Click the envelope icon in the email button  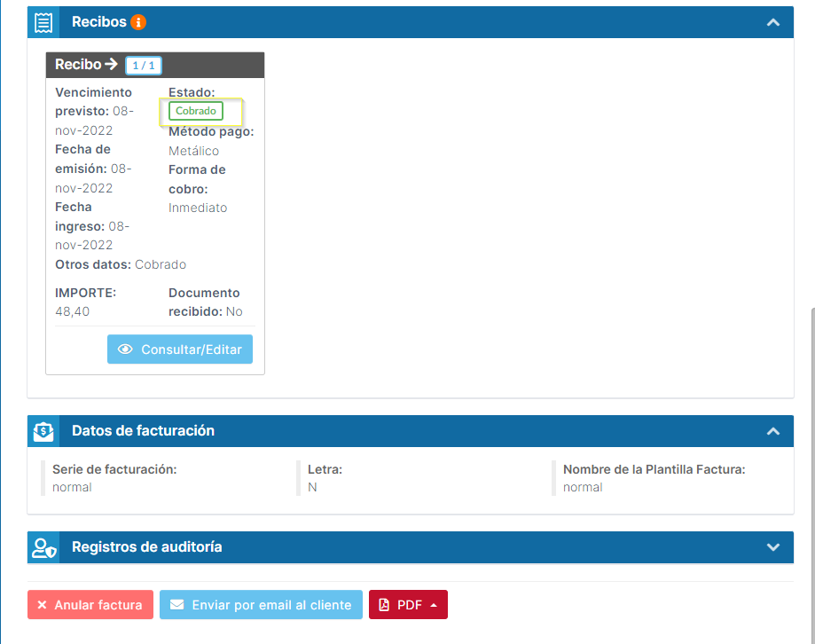177,605
